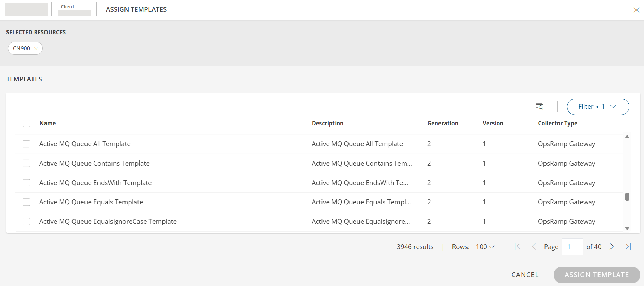Jump to the last page arrow
Image resolution: width=644 pixels, height=286 pixels.
(x=628, y=246)
